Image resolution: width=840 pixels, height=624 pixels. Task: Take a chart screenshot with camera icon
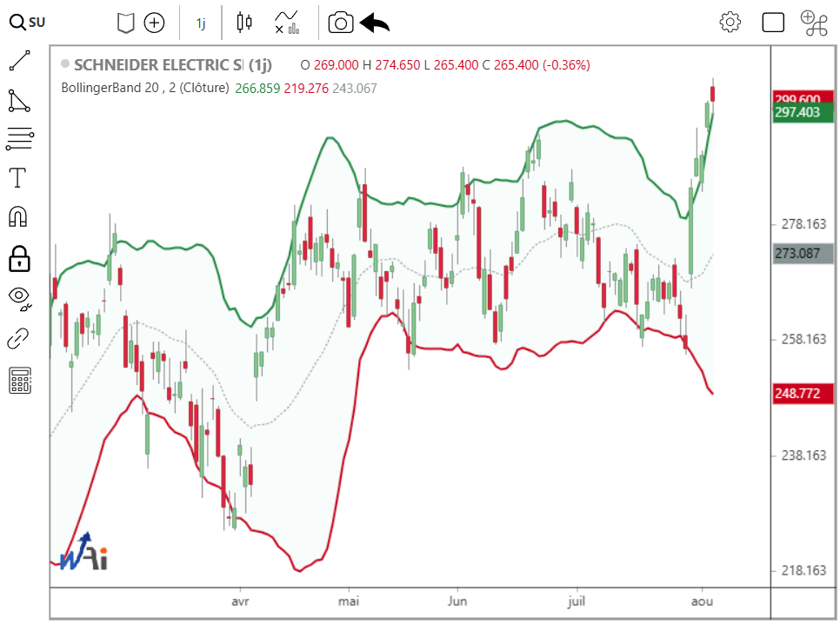341,23
